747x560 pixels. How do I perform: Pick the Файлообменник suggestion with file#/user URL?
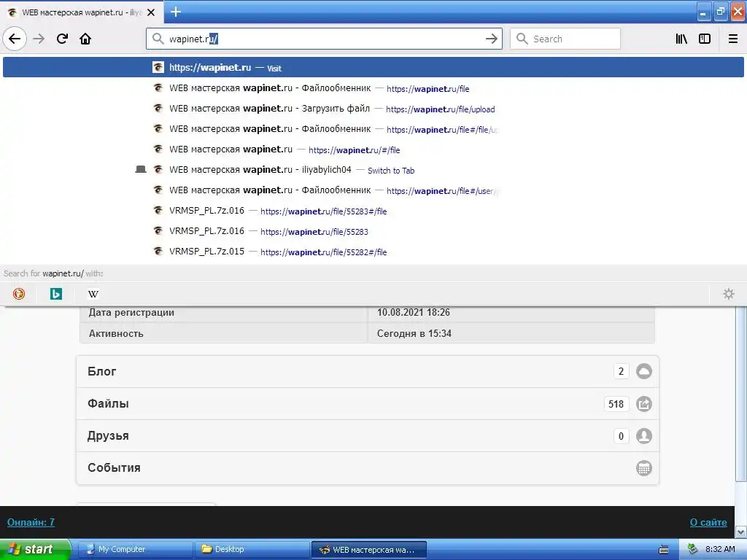[x=373, y=190]
